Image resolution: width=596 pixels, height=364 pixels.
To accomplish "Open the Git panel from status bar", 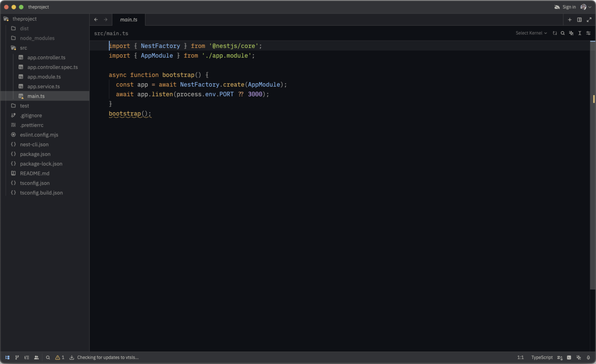I will tap(17, 357).
